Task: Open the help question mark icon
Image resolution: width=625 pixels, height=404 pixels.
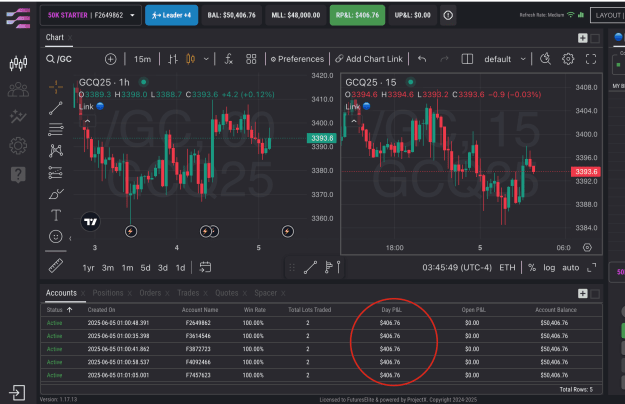Action: click(18, 175)
